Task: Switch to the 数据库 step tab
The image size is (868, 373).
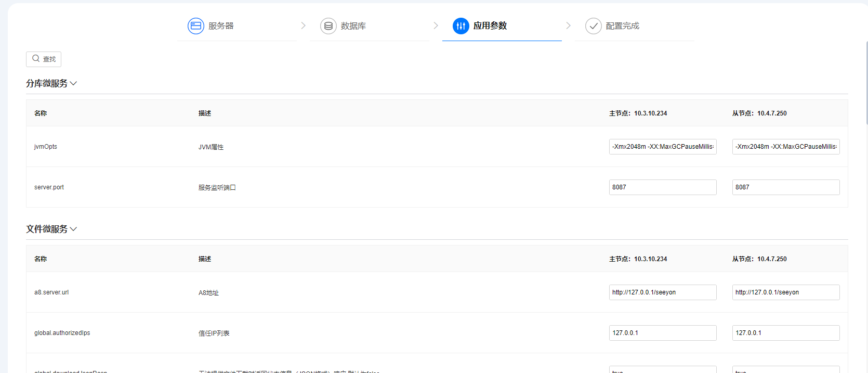Action: [x=353, y=26]
